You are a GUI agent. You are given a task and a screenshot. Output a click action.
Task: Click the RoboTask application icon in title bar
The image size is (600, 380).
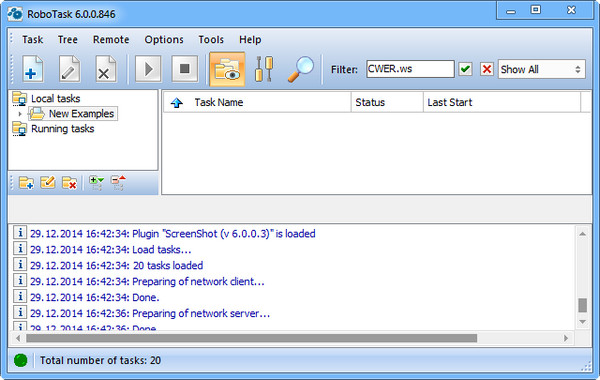click(15, 14)
